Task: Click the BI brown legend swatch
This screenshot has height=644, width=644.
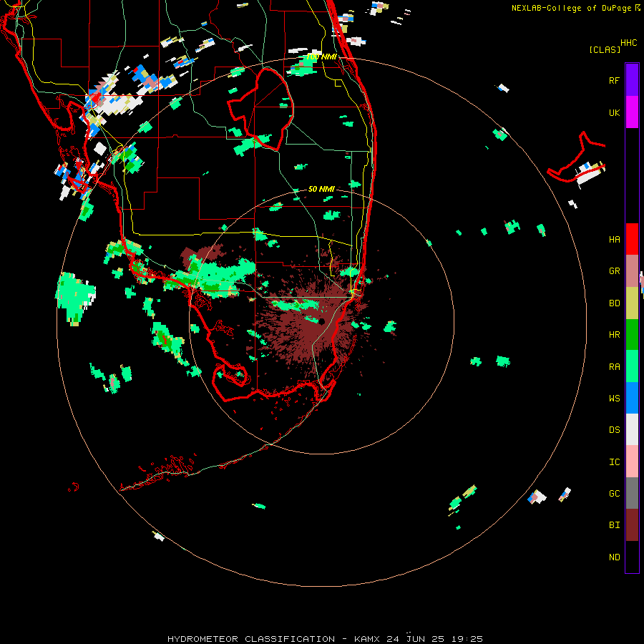Action: pos(632,525)
